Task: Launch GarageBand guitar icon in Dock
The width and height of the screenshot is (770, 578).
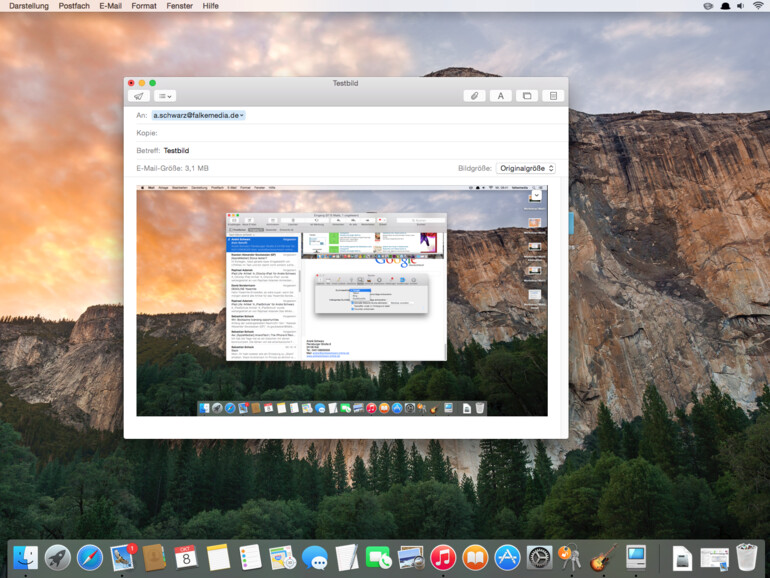Action: 603,558
